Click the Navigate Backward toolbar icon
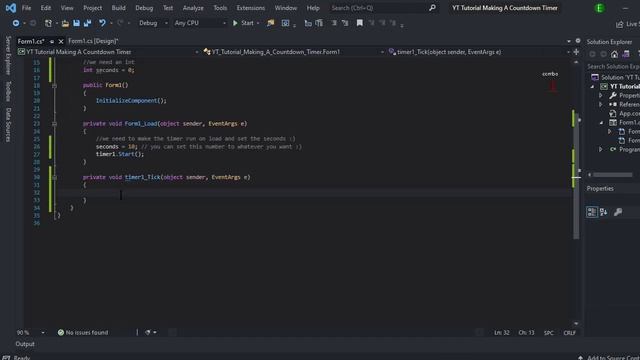 pyautogui.click(x=16, y=23)
